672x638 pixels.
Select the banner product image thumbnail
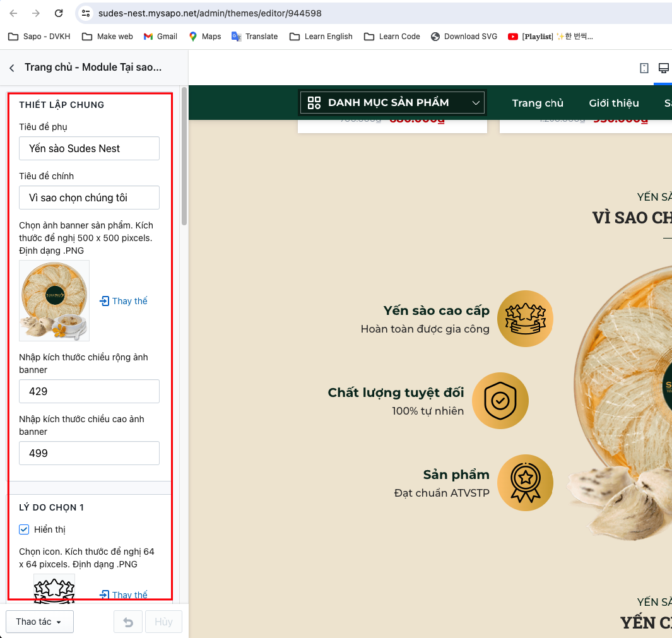click(x=54, y=300)
